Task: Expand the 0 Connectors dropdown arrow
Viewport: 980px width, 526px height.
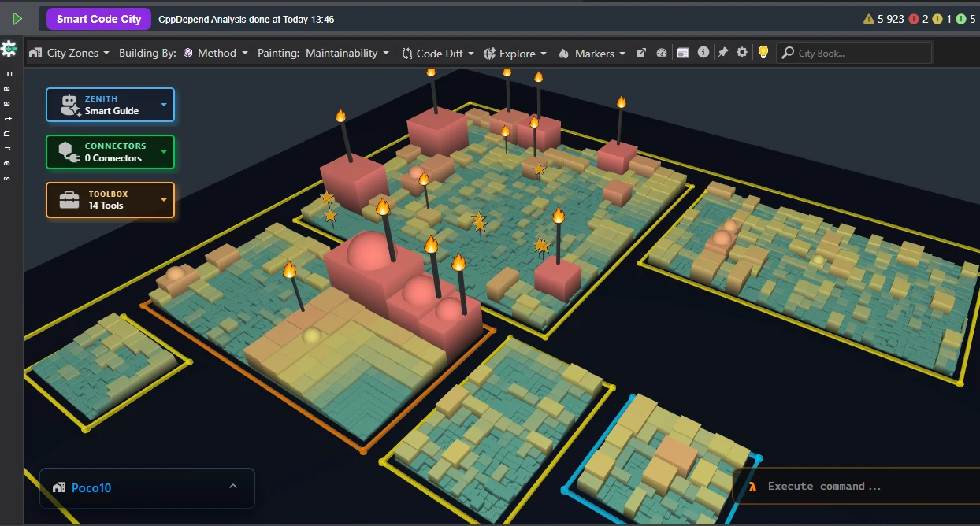Action: tap(164, 152)
